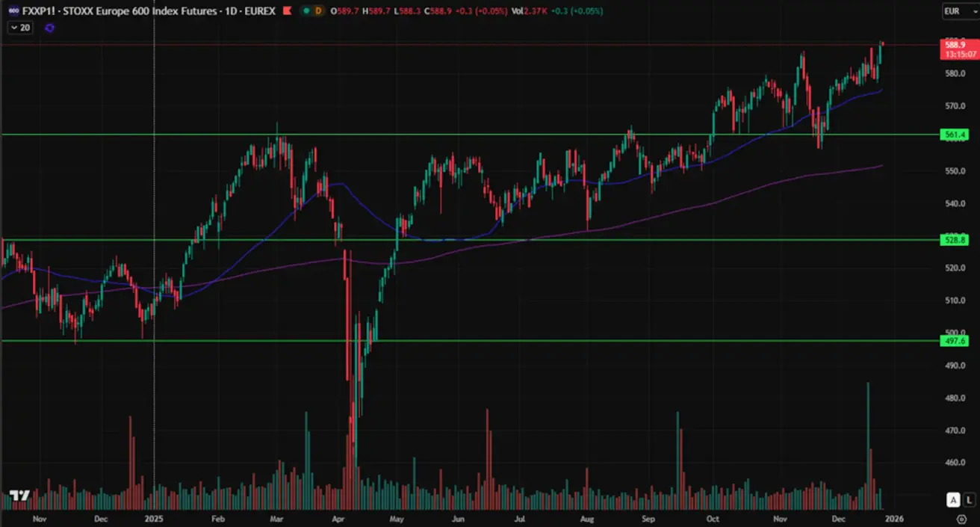Open chart settings gear in bottom corner
This screenshot has height=527, width=980.
point(961,519)
